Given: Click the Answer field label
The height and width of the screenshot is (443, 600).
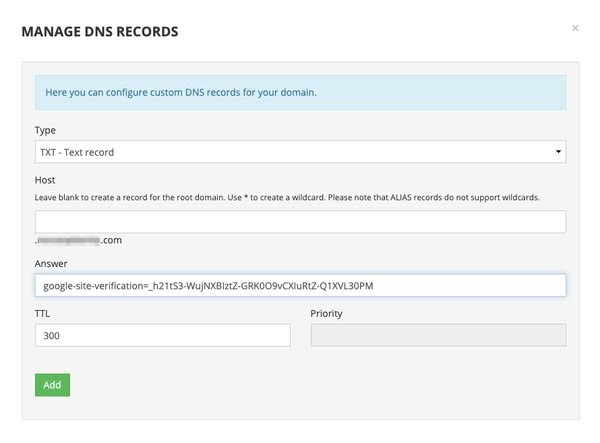Looking at the screenshot, I should (52, 265).
